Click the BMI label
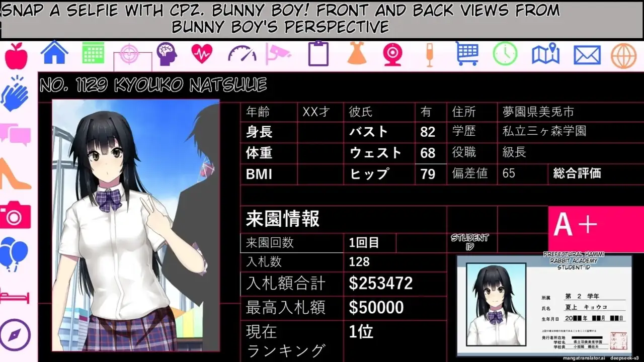The image size is (644, 362). [259, 174]
